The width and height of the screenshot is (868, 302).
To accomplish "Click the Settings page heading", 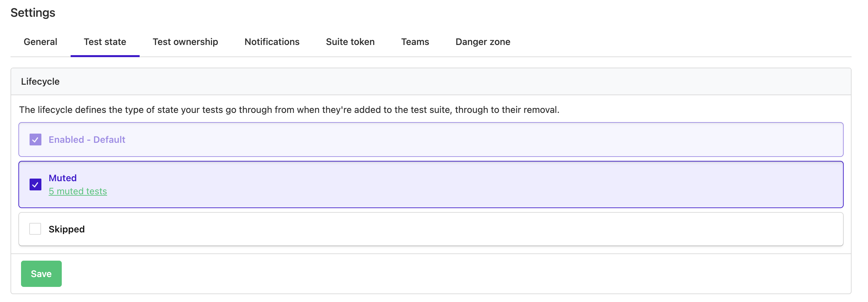I will pyautogui.click(x=33, y=13).
